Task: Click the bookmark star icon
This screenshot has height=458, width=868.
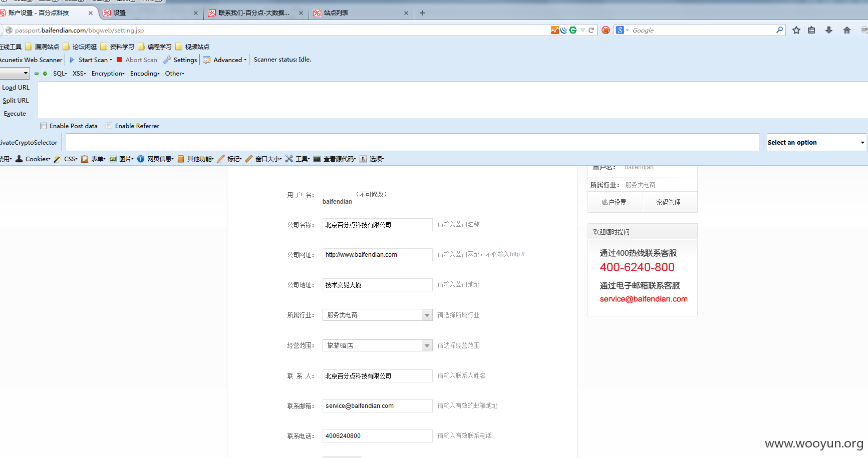Action: [796, 30]
